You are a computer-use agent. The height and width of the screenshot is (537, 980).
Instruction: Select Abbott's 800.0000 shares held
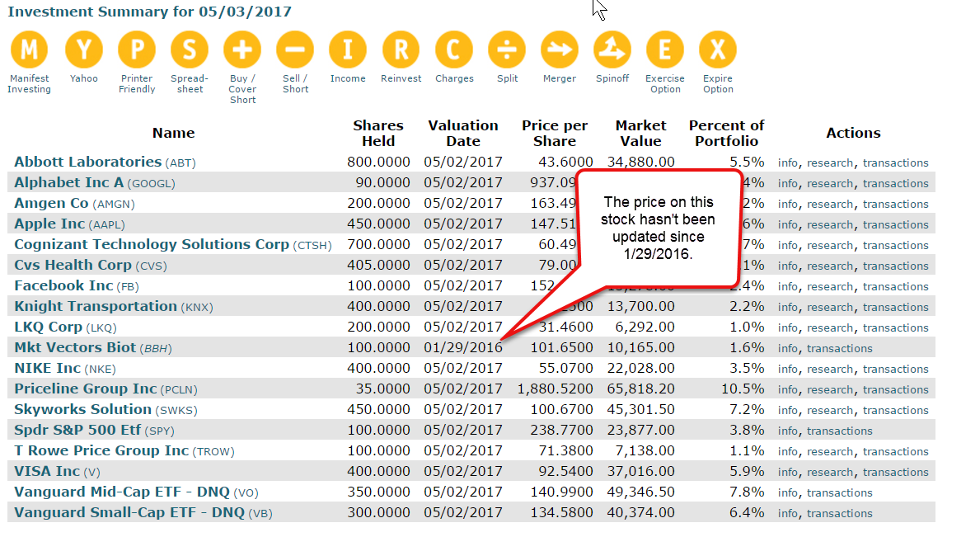coord(379,162)
